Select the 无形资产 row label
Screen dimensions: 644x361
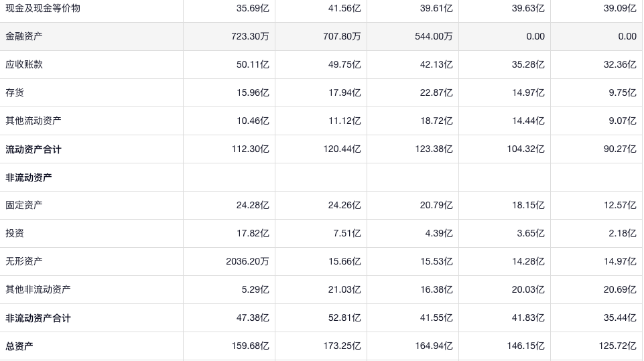(x=24, y=262)
